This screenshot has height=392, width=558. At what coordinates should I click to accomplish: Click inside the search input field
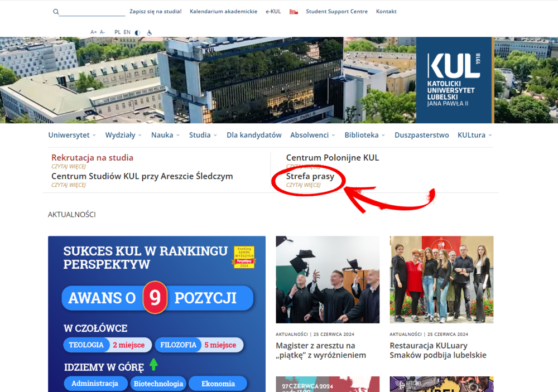click(92, 12)
